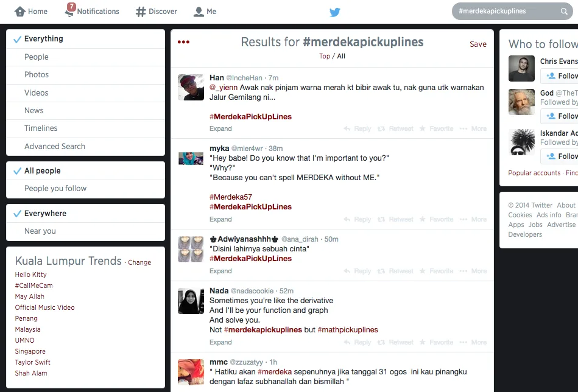Viewport: 578px width, 392px height.
Task: Select the People you follow filter
Action: 55,189
